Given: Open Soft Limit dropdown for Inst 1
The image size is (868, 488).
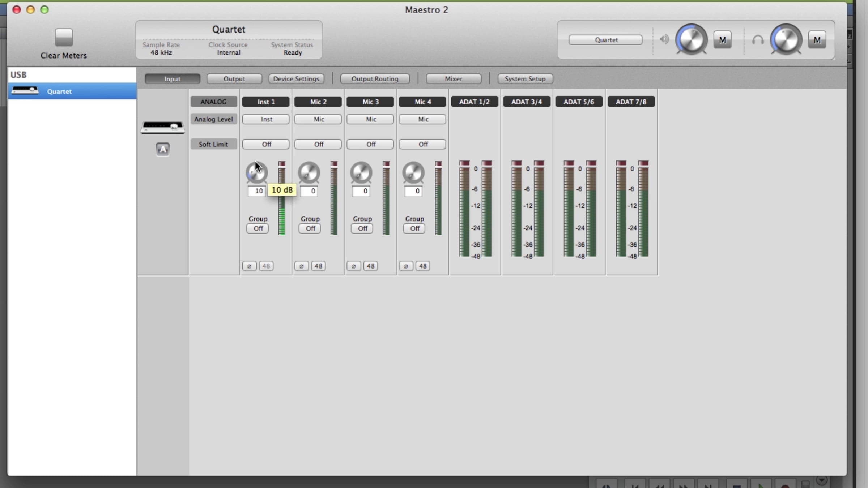Looking at the screenshot, I should pyautogui.click(x=266, y=144).
